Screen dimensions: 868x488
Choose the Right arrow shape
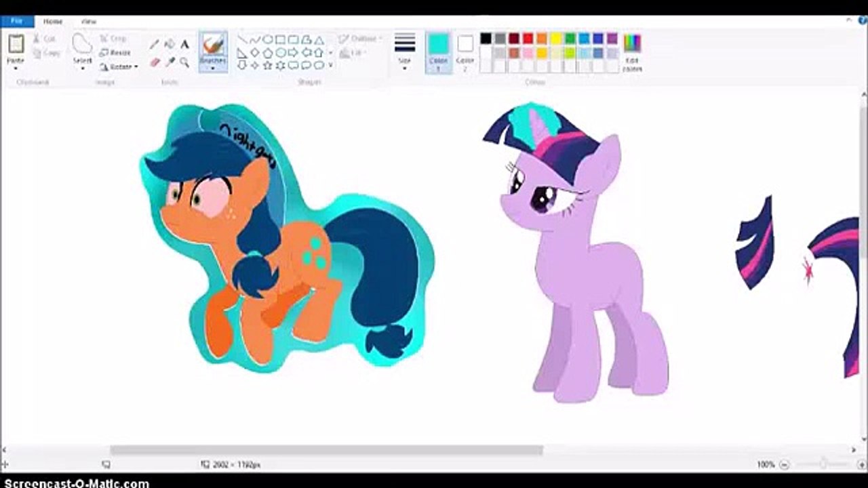pyautogui.click(x=294, y=53)
